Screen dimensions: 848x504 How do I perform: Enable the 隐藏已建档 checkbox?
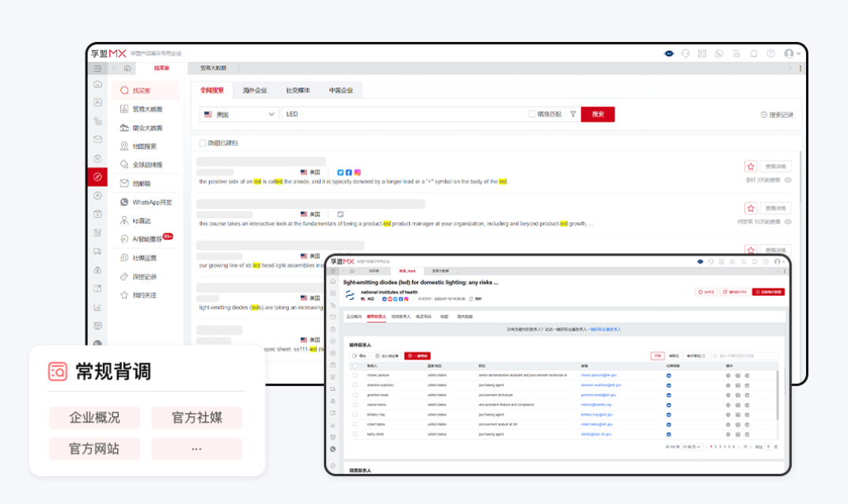[201, 145]
